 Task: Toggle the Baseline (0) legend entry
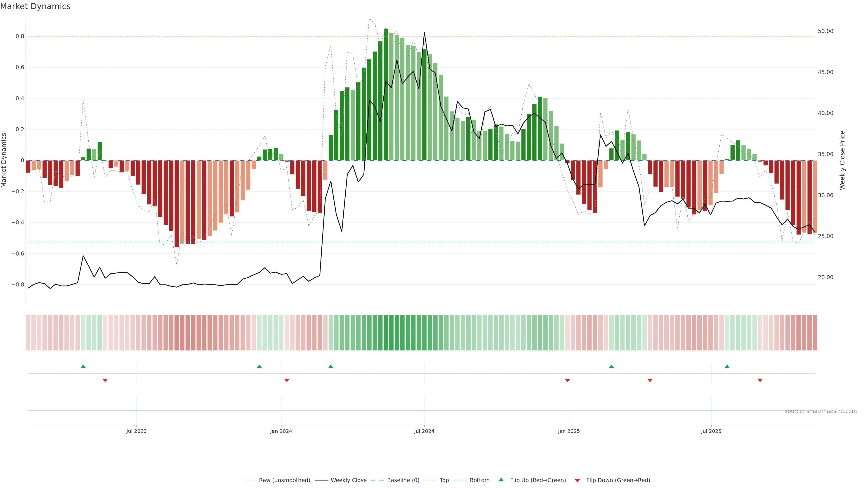tap(403, 480)
